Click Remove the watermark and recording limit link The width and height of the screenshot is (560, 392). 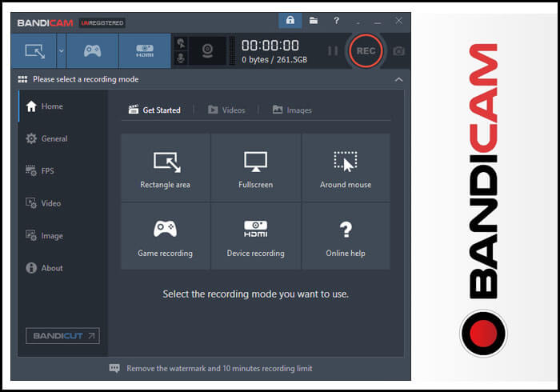(219, 368)
